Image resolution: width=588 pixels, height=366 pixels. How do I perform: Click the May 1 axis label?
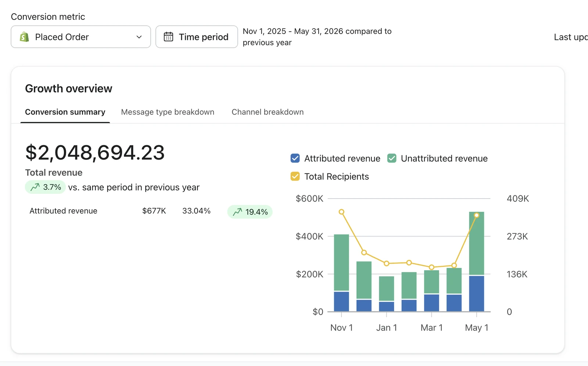coord(477,328)
